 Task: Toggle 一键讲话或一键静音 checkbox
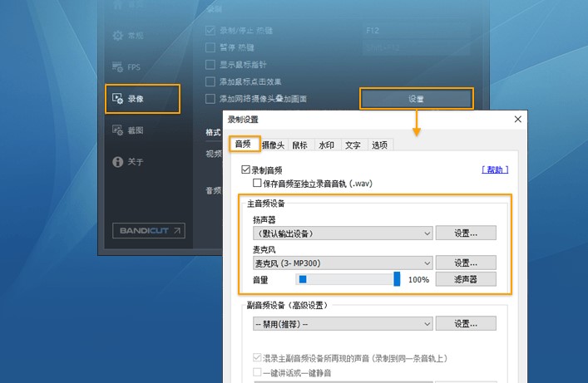tap(257, 372)
